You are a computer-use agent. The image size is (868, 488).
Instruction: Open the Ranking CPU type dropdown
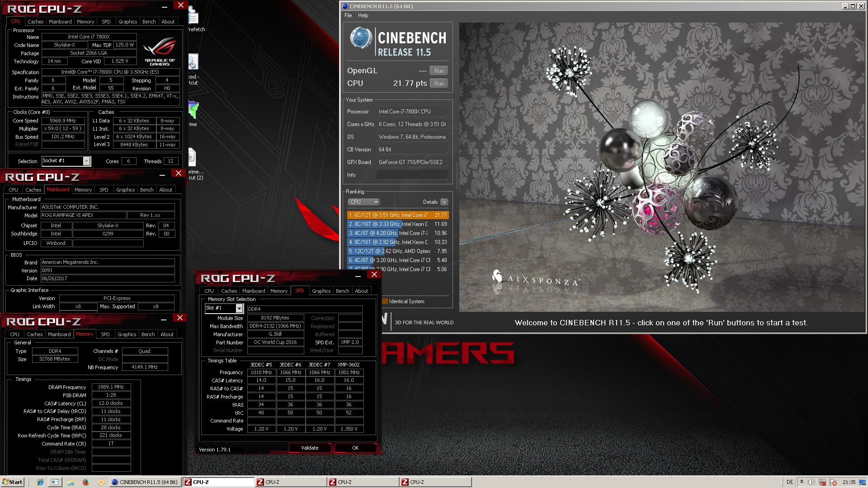[x=363, y=202]
